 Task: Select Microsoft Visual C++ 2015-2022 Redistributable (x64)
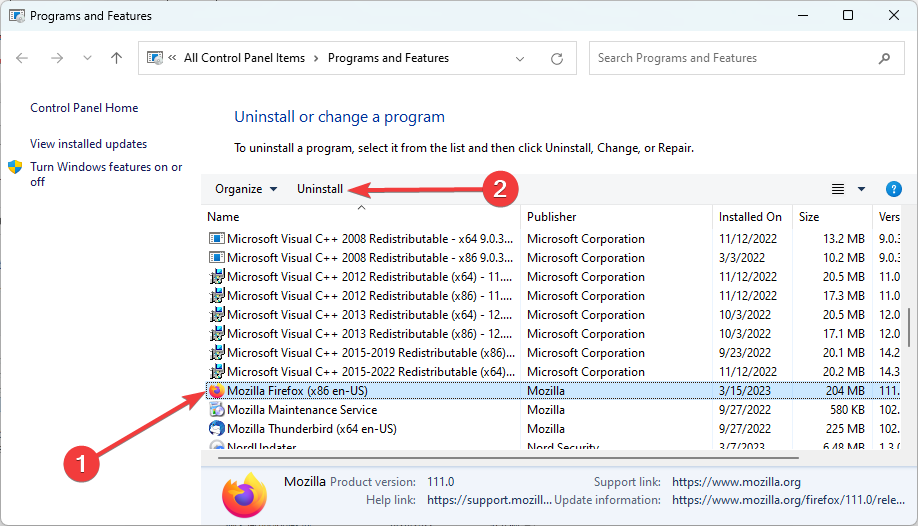click(553, 371)
